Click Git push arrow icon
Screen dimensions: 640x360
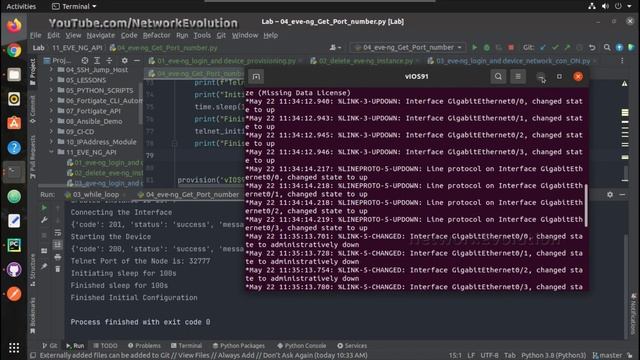pyautogui.click(x=567, y=48)
